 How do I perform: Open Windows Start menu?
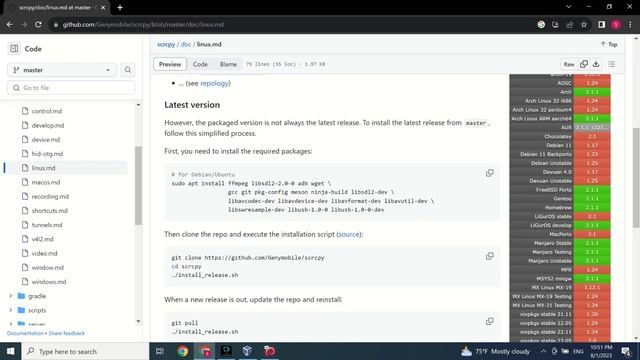point(10,351)
